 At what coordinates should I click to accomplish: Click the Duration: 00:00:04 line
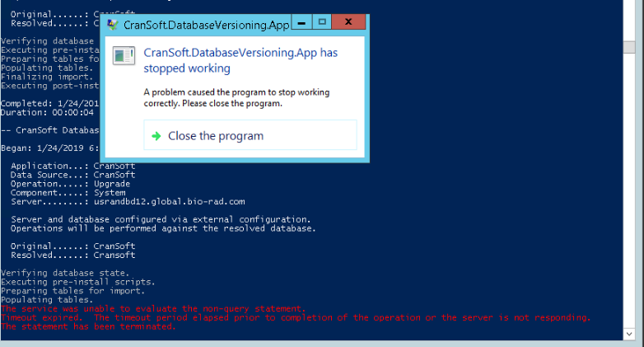click(x=47, y=112)
